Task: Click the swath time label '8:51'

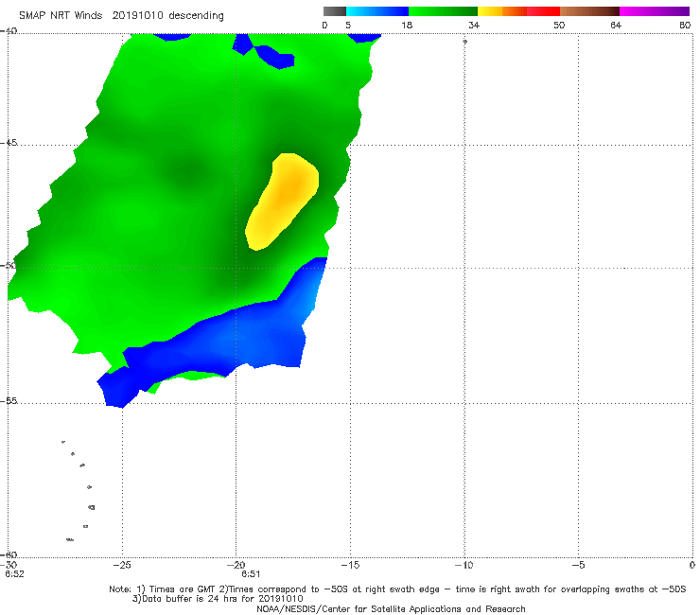Action: (x=251, y=574)
